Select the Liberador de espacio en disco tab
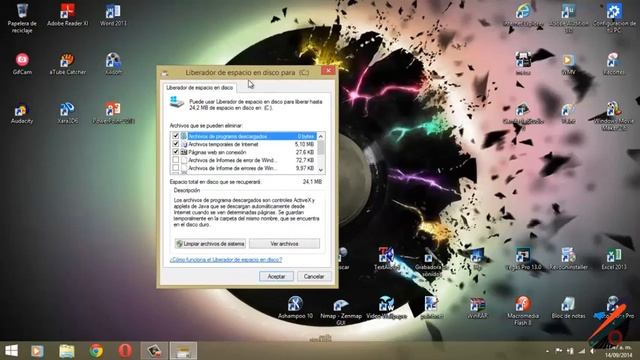 click(x=199, y=87)
